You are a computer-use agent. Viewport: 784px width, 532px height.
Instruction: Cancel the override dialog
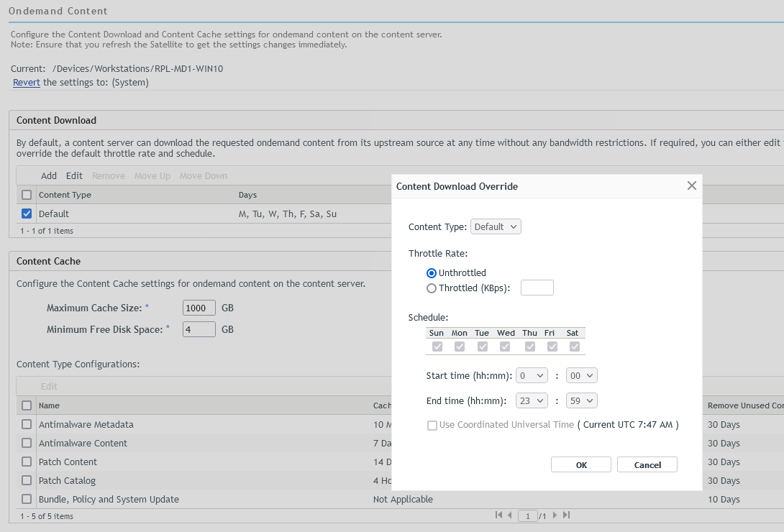(x=647, y=464)
